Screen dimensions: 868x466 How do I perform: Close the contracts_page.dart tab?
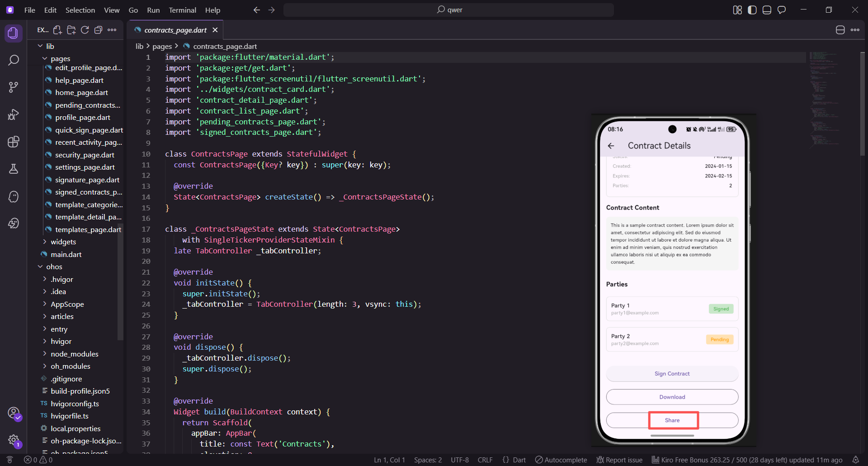[215, 30]
